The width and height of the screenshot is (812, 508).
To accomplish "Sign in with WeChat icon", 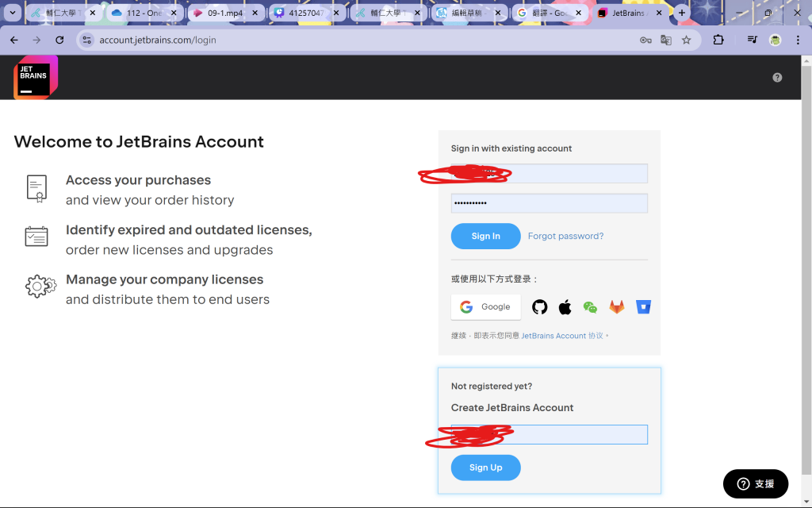I will (590, 307).
